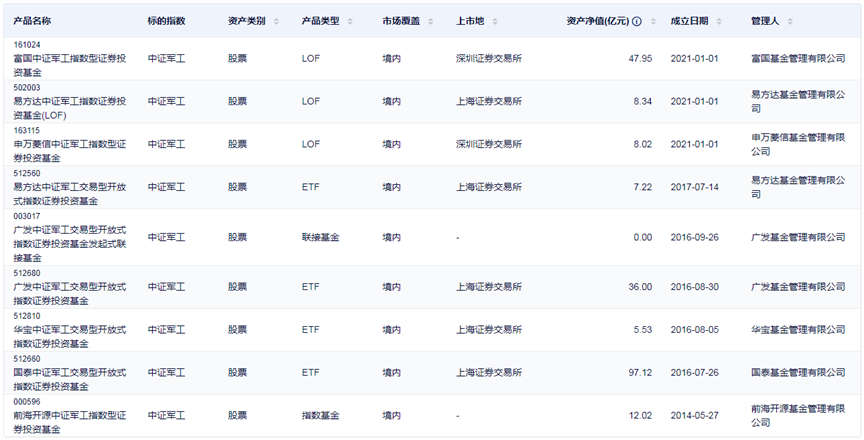Sort by 资产净值 column arrows

(654, 21)
